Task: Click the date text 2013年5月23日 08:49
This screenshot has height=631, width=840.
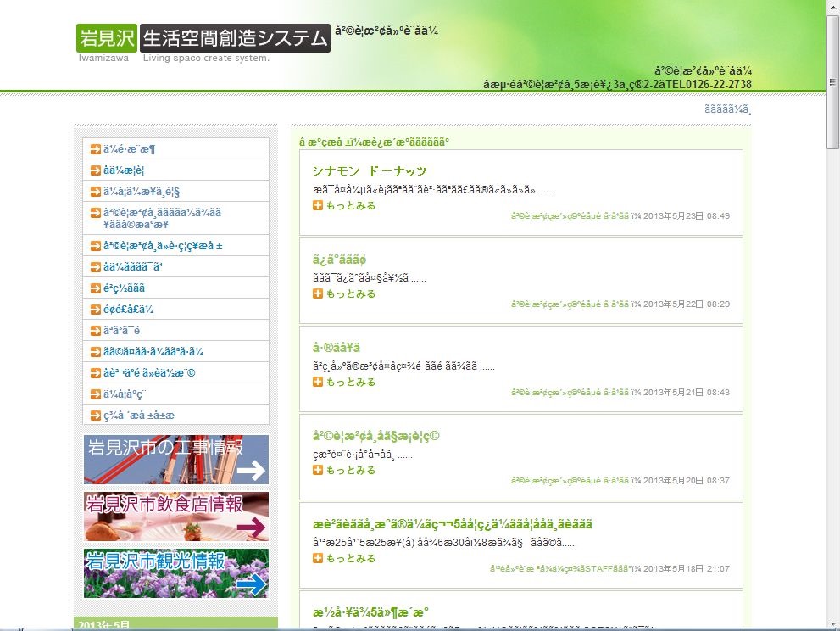Action: click(687, 216)
